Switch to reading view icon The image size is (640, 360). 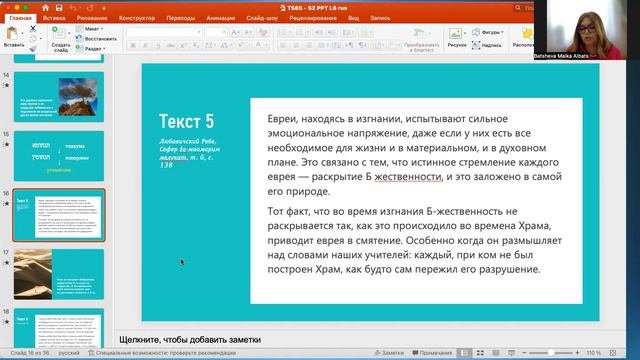tap(496, 353)
